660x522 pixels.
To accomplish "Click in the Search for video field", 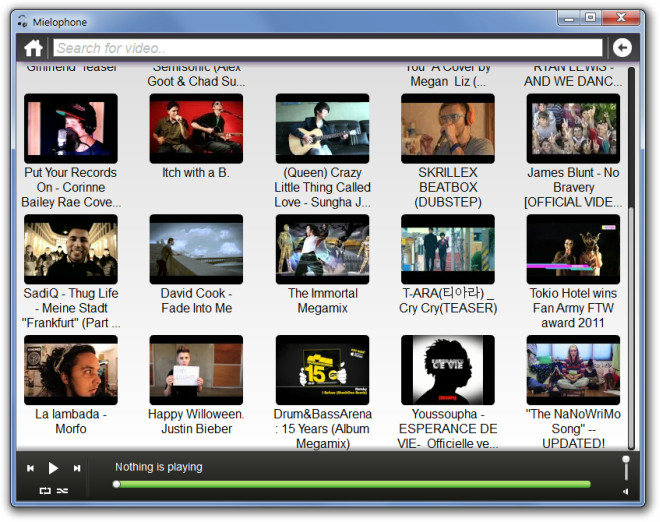I will [x=328, y=48].
